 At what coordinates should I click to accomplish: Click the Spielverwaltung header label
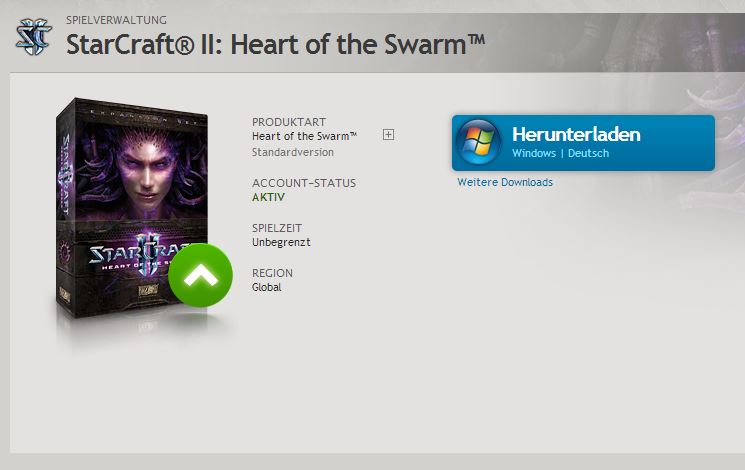pyautogui.click(x=116, y=20)
